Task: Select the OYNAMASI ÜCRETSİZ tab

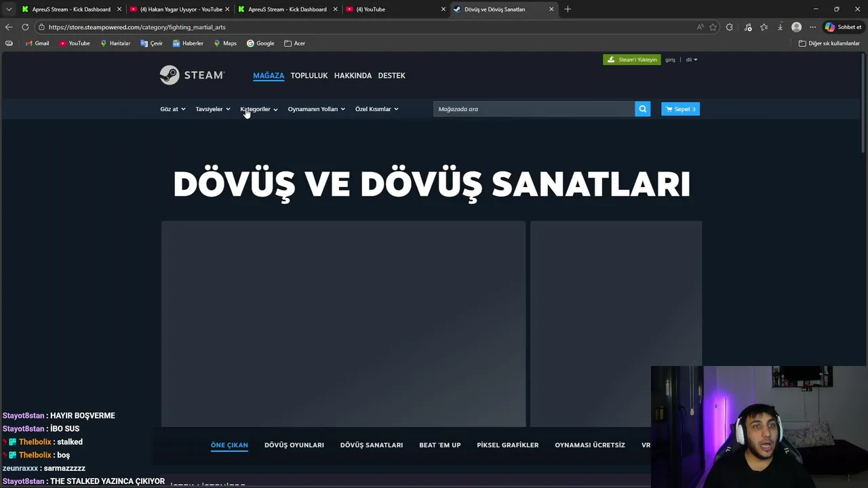Action: (x=589, y=445)
